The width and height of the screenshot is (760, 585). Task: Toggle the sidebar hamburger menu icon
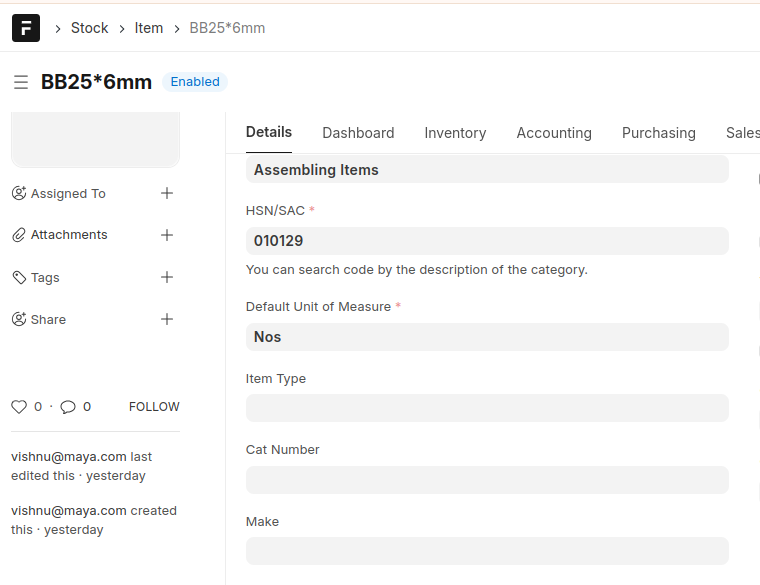(21, 82)
